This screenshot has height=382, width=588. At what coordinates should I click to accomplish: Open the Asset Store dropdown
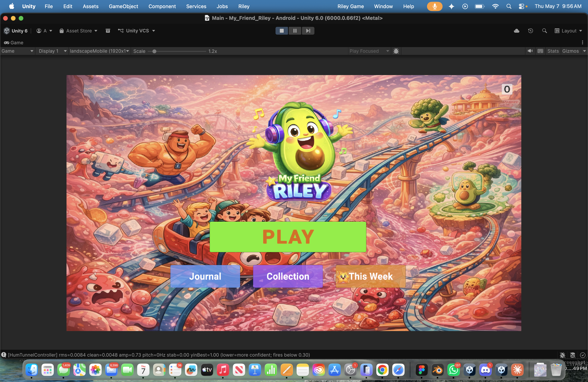pos(78,31)
